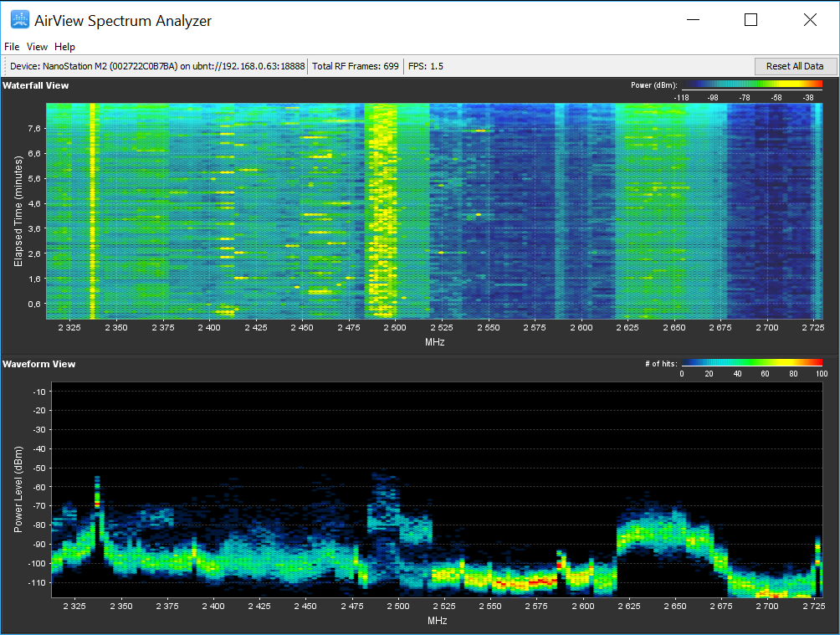840x635 pixels.
Task: Click the Waveform View panel title
Action: coord(38,364)
